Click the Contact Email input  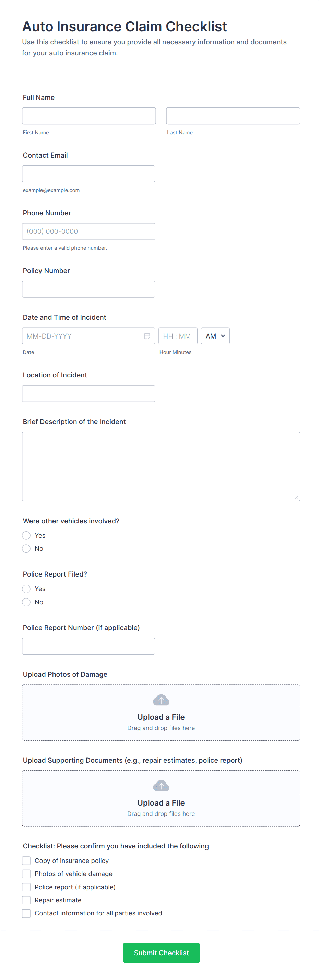pos(88,173)
